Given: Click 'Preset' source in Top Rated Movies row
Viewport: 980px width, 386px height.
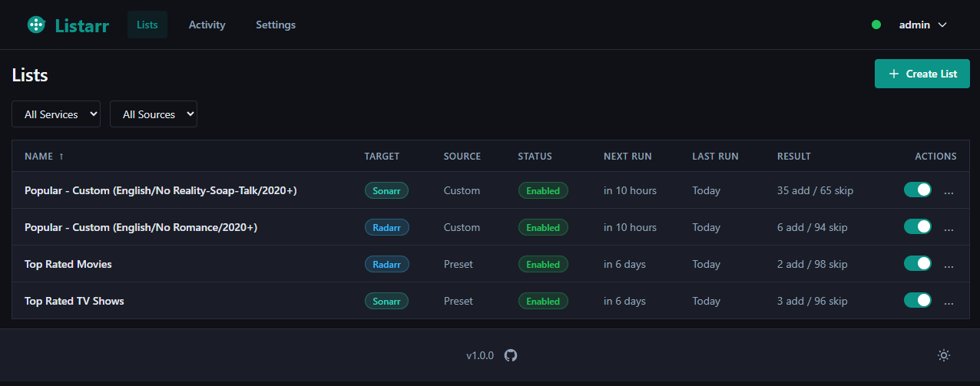Looking at the screenshot, I should coord(459,264).
